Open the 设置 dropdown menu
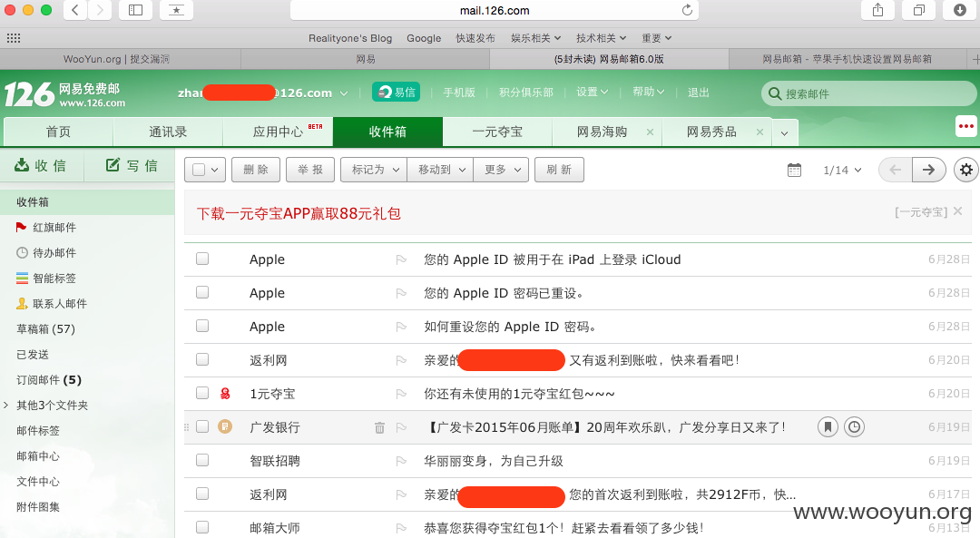The image size is (980, 538). pyautogui.click(x=592, y=92)
